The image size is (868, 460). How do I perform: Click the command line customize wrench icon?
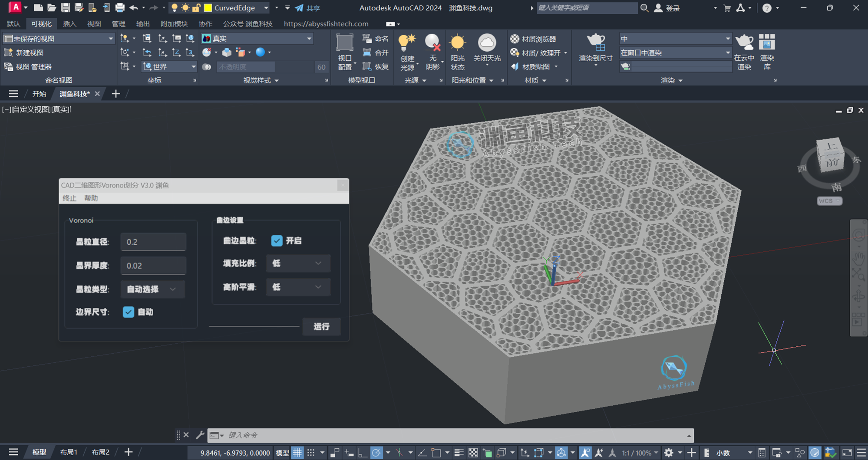click(x=200, y=435)
